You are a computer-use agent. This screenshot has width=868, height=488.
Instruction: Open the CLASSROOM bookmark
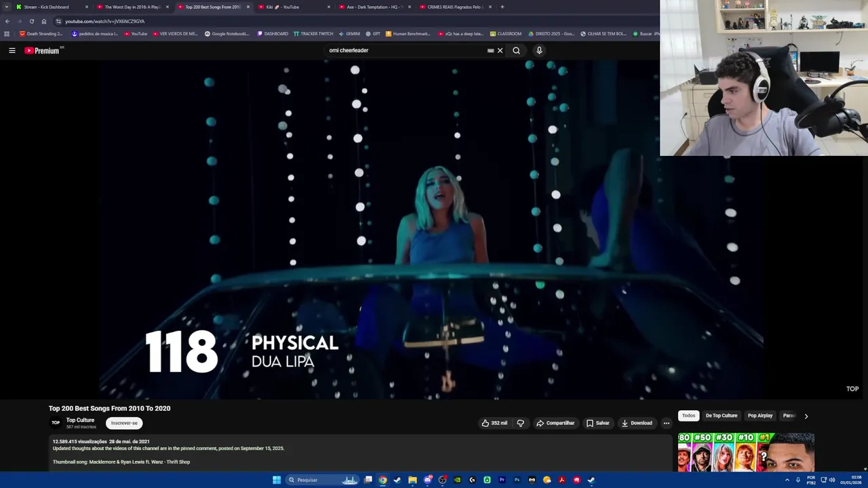point(506,33)
